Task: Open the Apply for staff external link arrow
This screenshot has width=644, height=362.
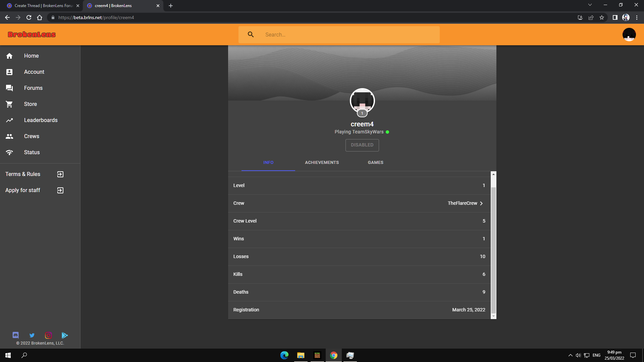Action: (60, 190)
